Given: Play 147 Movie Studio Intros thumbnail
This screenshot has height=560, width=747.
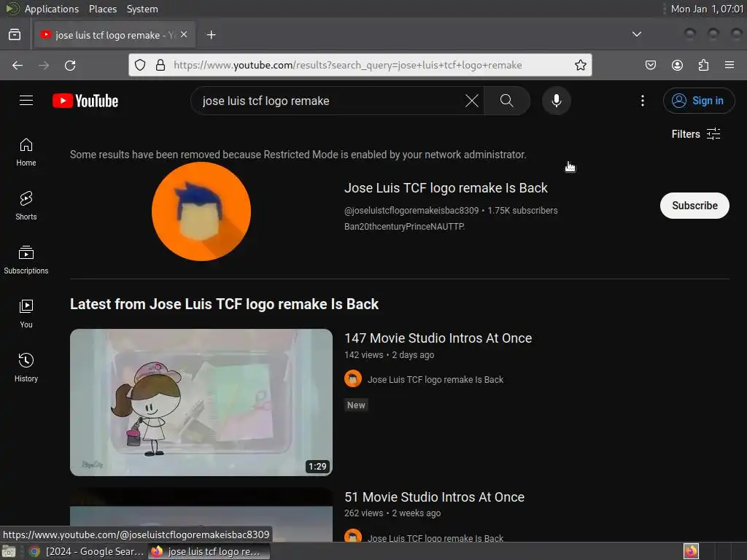Looking at the screenshot, I should [201, 402].
